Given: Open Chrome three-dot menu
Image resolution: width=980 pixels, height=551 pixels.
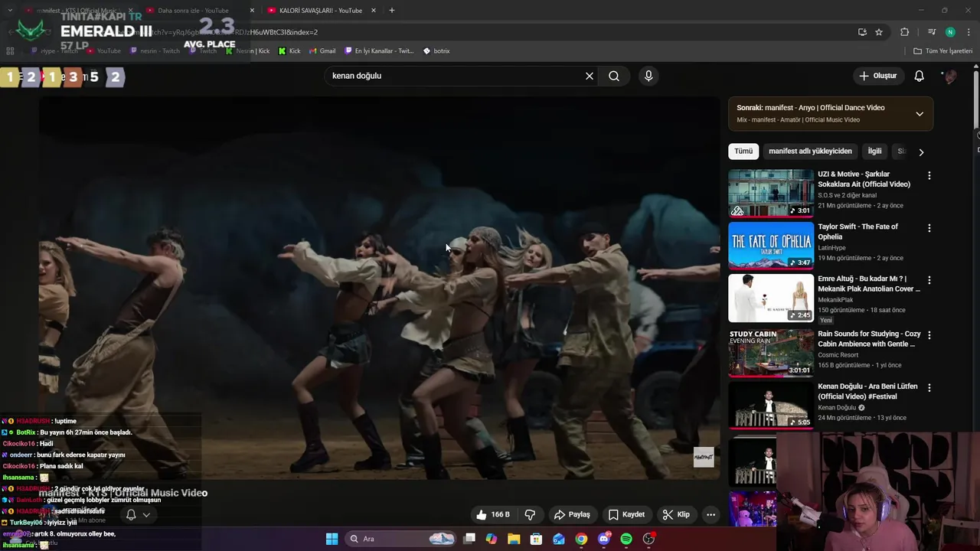Looking at the screenshot, I should [x=968, y=32].
